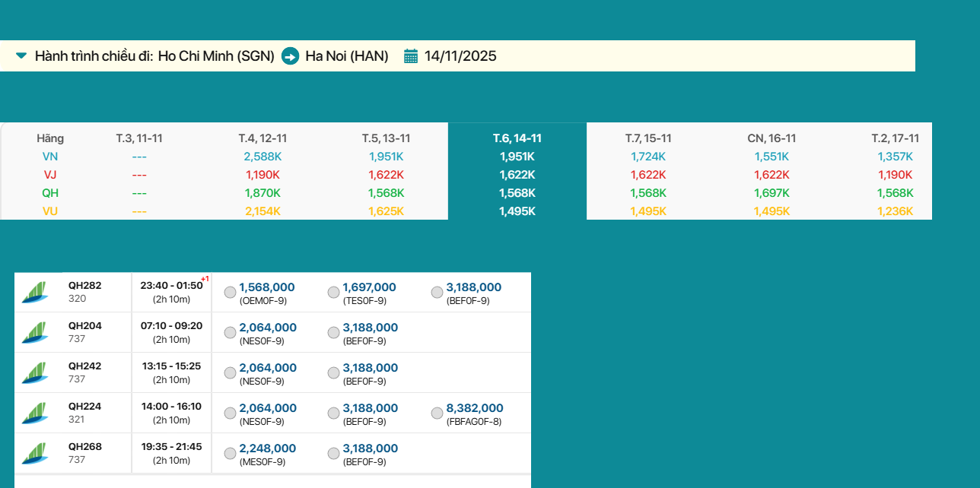Click the departure date 14/11/2025 text

point(460,56)
